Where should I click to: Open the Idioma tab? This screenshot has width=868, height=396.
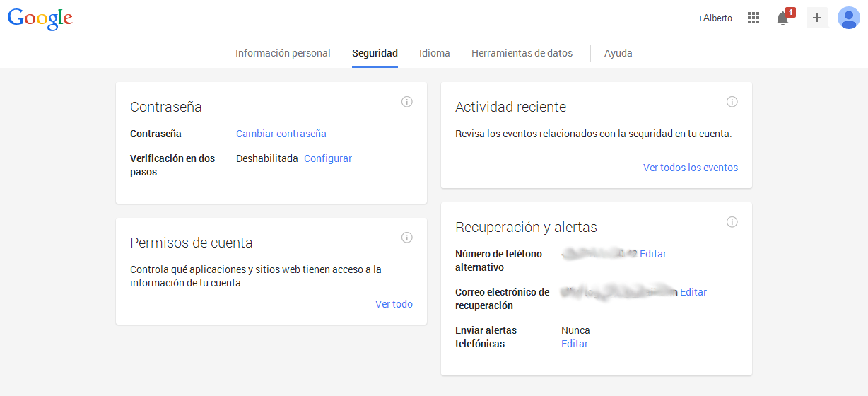[x=434, y=53]
